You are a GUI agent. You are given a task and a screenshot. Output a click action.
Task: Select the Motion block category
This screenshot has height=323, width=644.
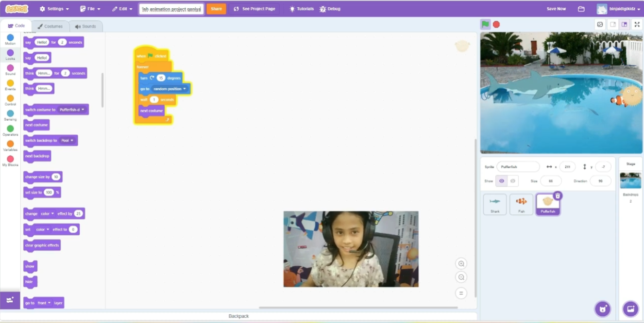[x=10, y=40]
